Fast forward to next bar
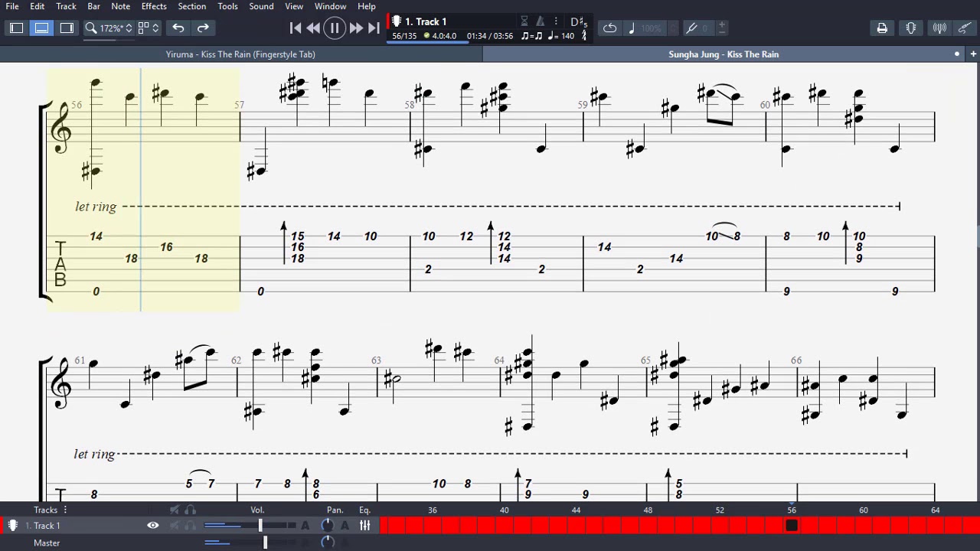The height and width of the screenshot is (551, 980). [356, 28]
